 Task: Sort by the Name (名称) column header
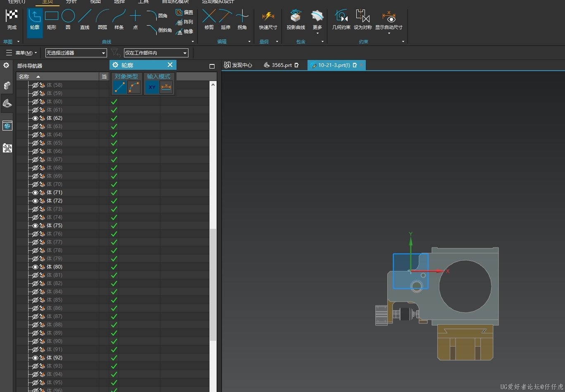(x=57, y=76)
